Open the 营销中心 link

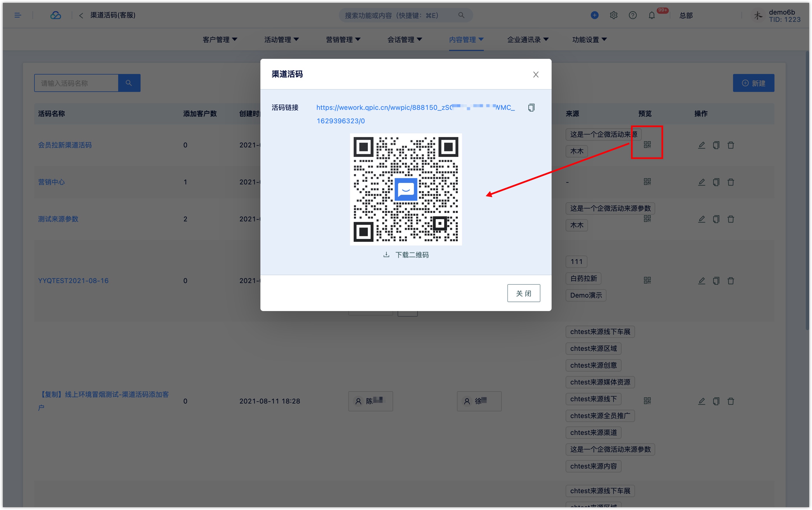(x=51, y=182)
